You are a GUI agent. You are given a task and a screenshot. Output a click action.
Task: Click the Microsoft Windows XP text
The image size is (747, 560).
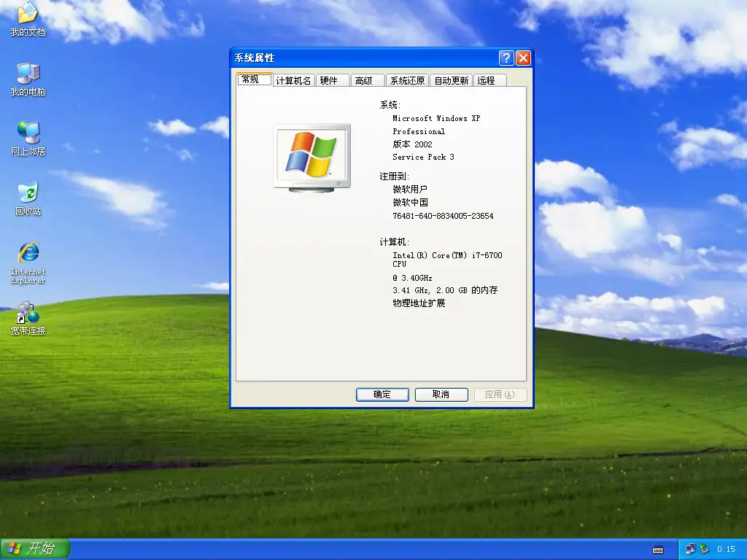pos(436,118)
